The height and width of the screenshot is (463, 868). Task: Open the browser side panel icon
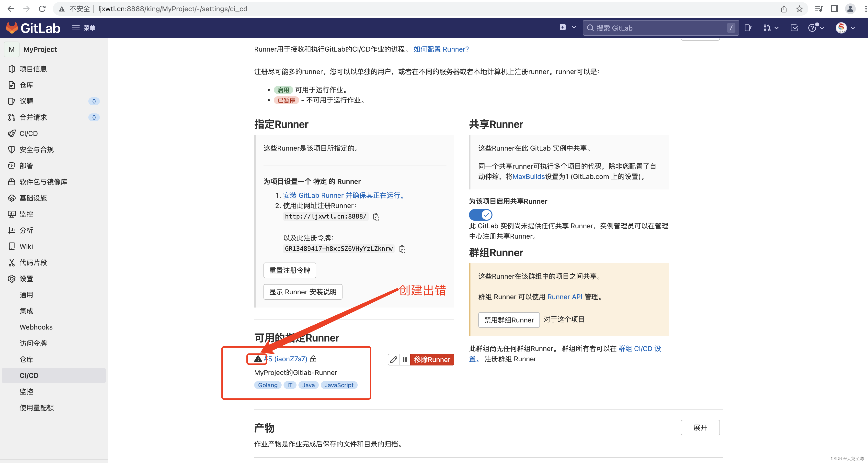(835, 9)
